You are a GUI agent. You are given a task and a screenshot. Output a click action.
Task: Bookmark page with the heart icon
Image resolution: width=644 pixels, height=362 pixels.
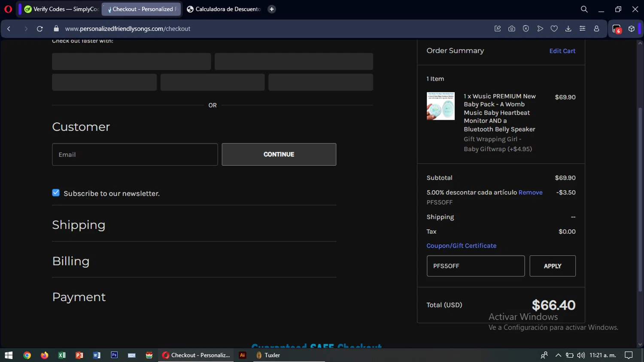554,29
